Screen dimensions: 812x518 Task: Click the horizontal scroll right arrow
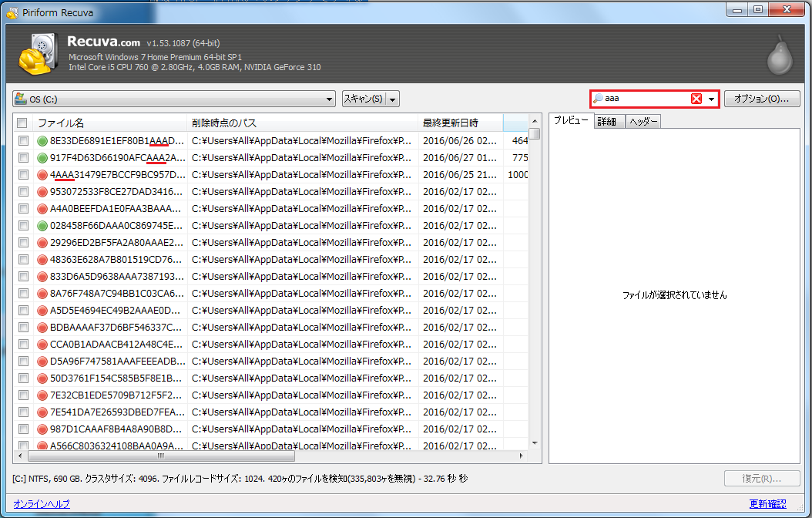click(521, 456)
